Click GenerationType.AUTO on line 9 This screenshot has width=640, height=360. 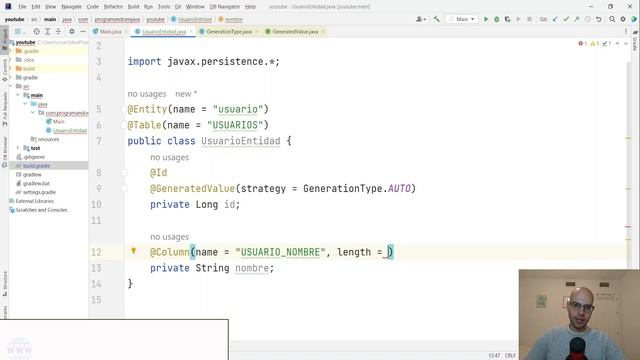tap(357, 189)
